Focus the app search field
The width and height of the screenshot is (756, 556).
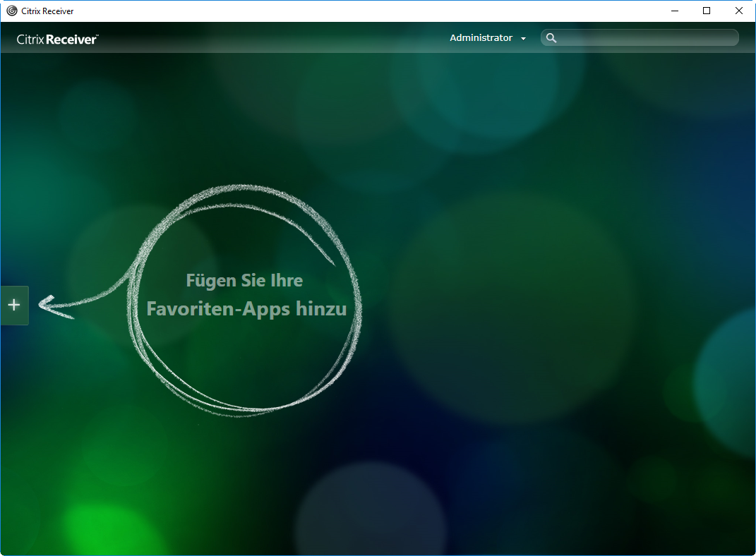point(640,37)
